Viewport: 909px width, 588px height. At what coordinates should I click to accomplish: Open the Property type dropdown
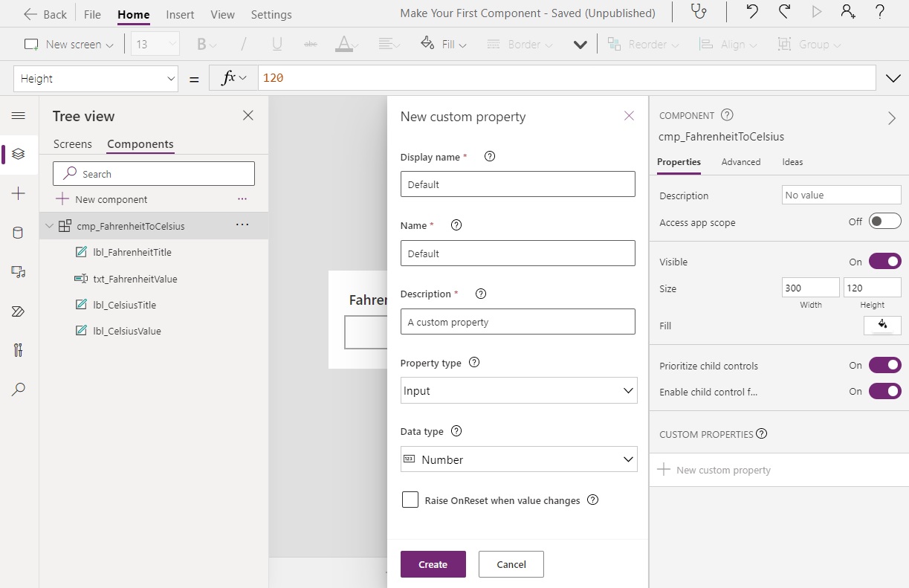click(518, 390)
